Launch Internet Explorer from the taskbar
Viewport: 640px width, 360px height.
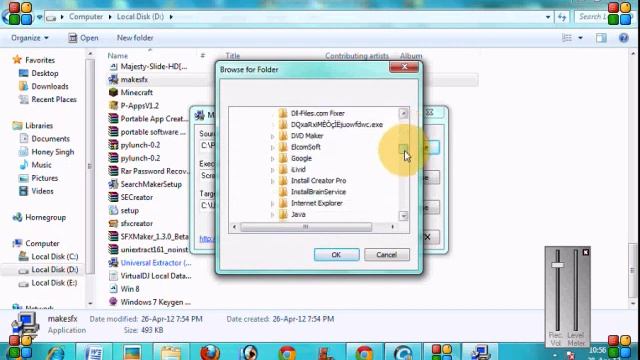[56, 352]
